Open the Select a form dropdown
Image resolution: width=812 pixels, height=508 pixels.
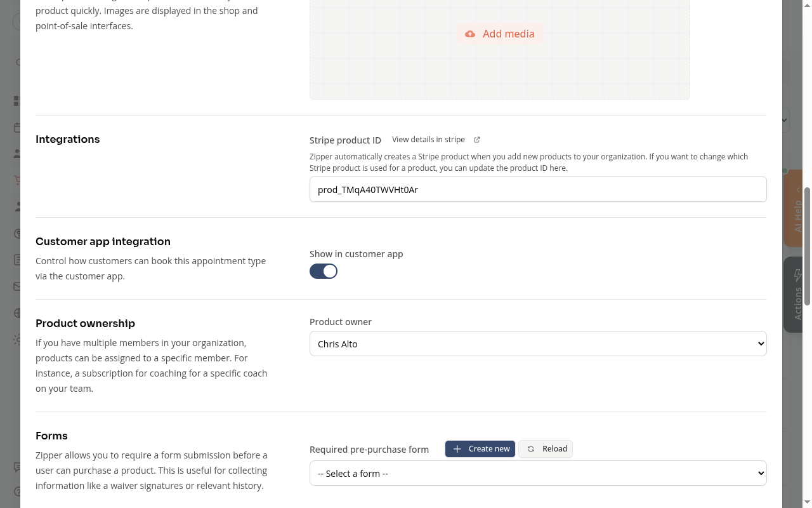[x=538, y=473]
